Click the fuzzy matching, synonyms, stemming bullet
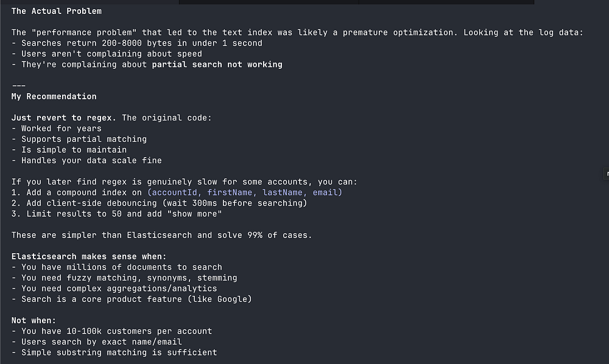609x364 pixels. click(x=129, y=278)
